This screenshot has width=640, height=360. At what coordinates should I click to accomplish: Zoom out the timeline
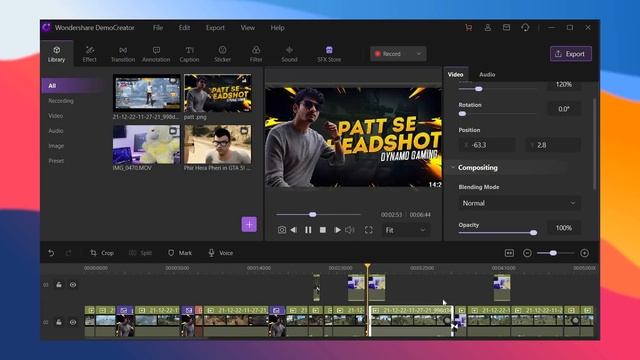click(x=527, y=253)
